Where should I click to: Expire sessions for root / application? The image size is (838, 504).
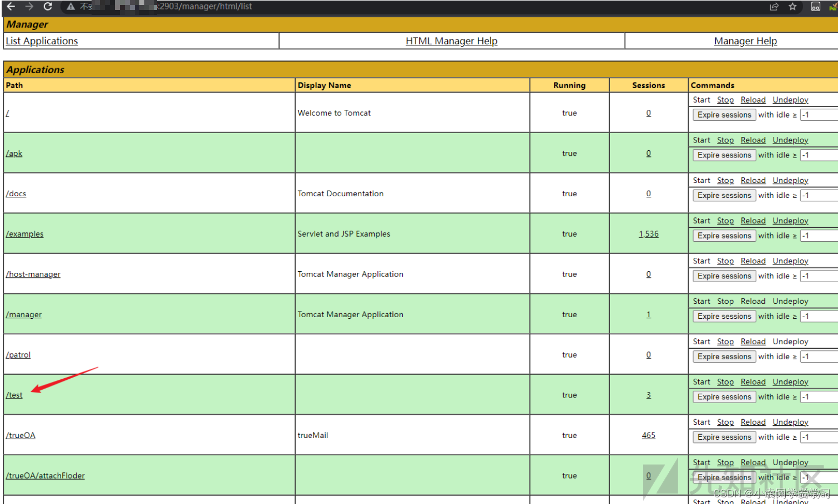(724, 115)
